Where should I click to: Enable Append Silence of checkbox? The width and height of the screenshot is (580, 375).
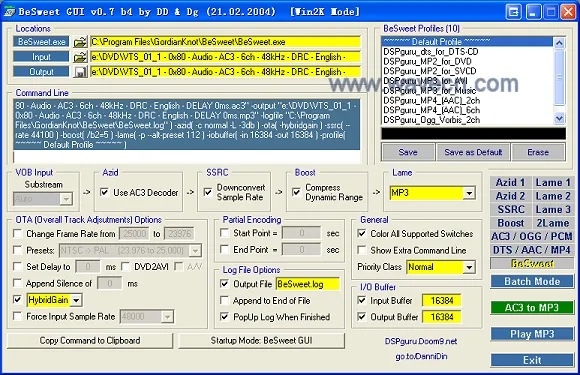(17, 283)
